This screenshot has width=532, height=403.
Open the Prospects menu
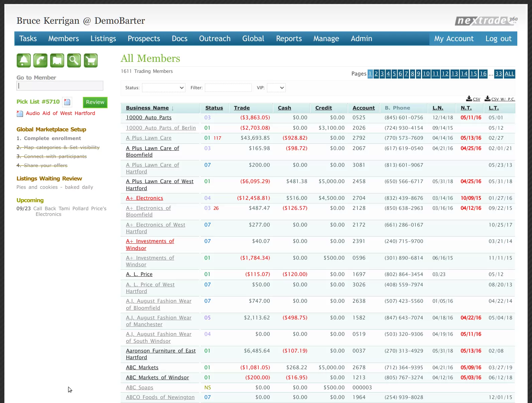(144, 39)
